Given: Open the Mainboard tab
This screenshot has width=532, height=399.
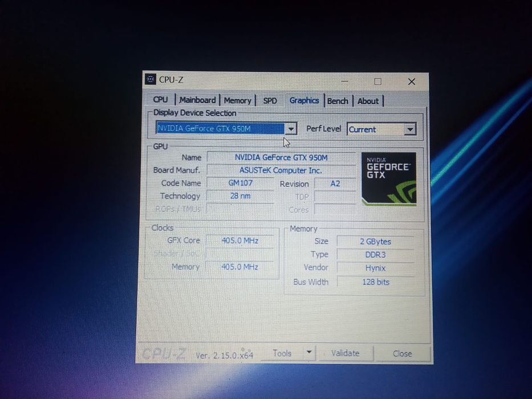Looking at the screenshot, I should coord(197,100).
